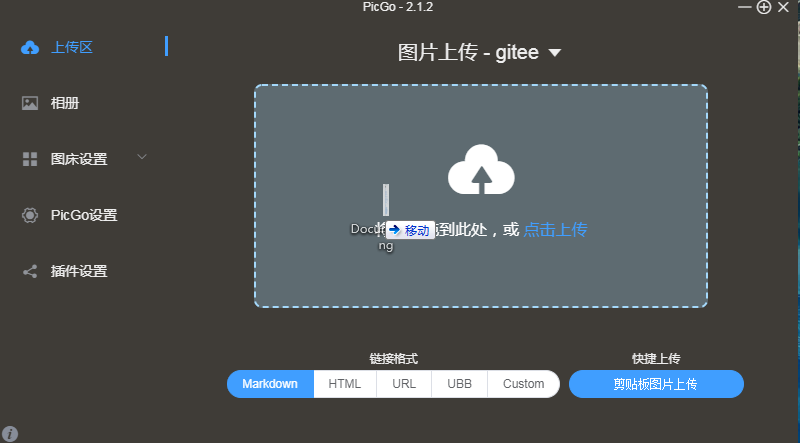Minimize PicGo with the dash icon
The width and height of the screenshot is (800, 443).
(745, 7)
